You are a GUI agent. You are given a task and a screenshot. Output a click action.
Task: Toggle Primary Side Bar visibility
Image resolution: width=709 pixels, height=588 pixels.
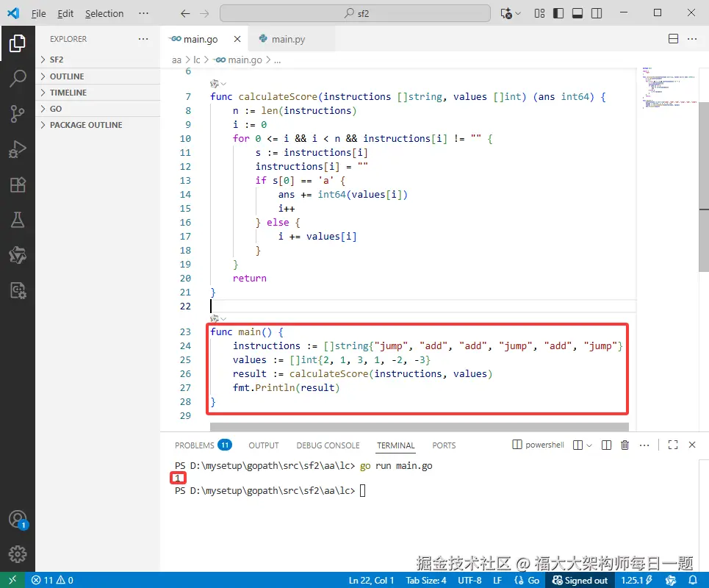coord(558,13)
